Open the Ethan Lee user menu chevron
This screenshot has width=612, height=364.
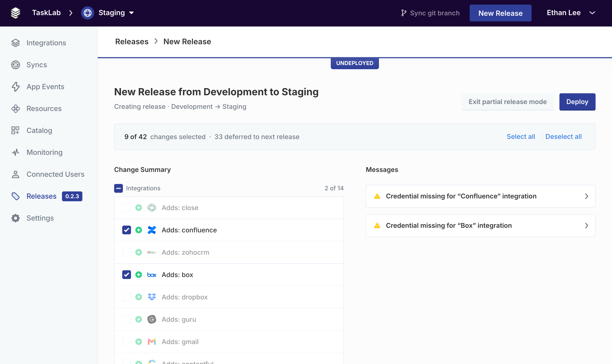[592, 13]
